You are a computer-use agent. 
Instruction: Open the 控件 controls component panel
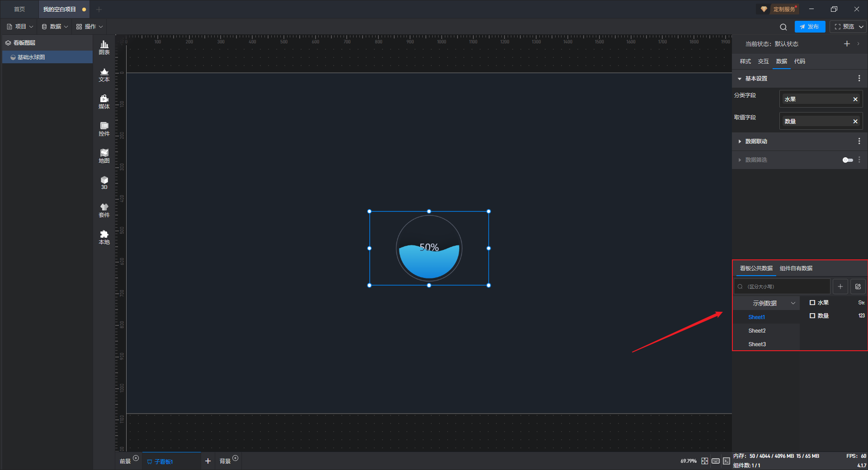104,129
